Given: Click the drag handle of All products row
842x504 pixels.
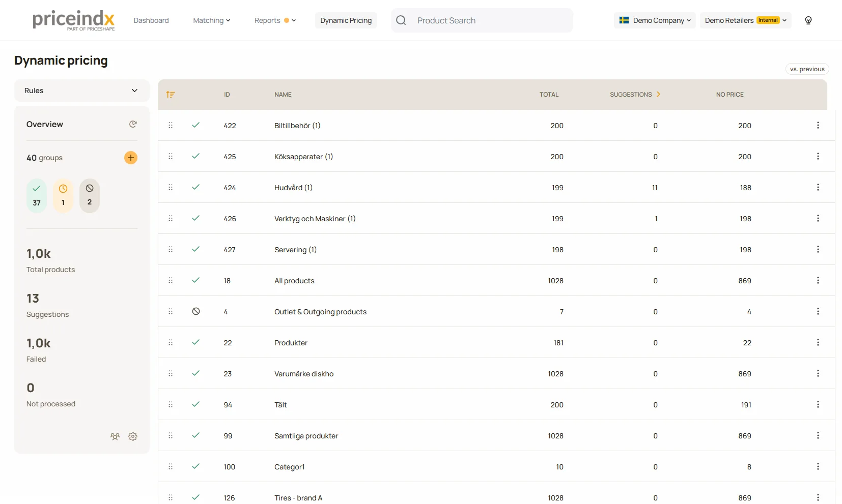Looking at the screenshot, I should tap(171, 280).
